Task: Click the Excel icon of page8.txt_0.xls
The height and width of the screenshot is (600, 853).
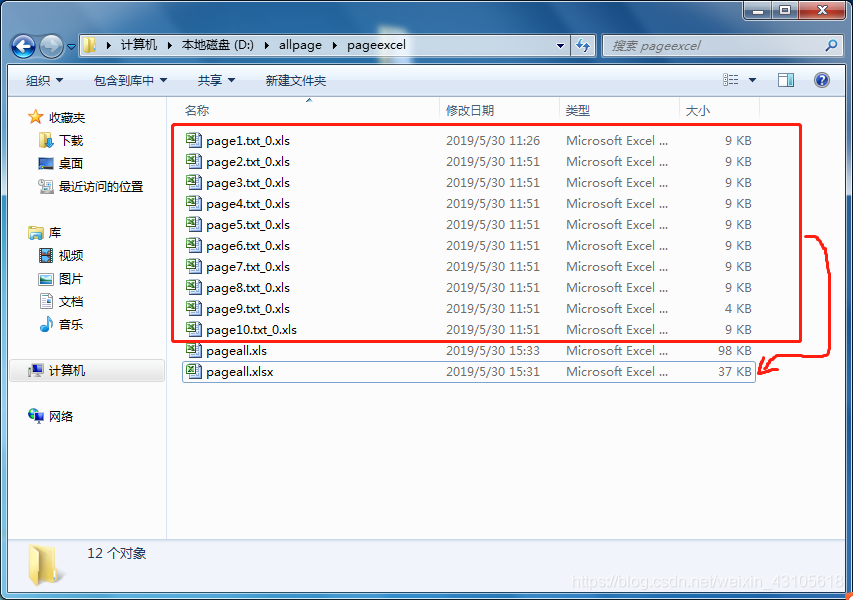Action: click(x=194, y=287)
